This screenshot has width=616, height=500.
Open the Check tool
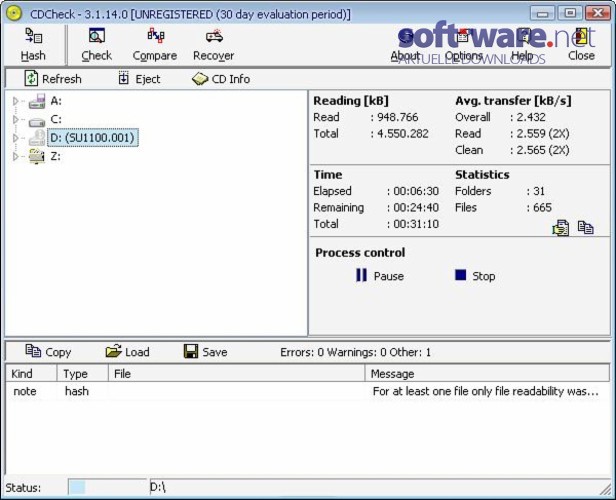pyautogui.click(x=97, y=44)
